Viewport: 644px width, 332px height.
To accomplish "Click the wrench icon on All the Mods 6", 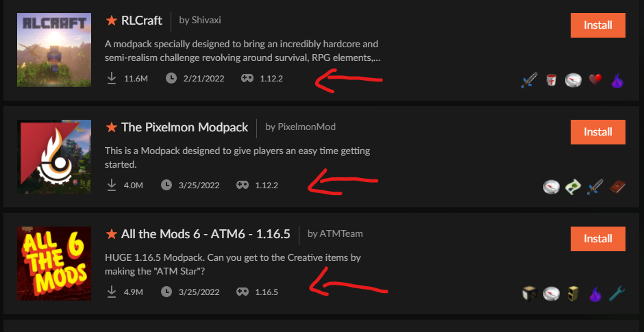I will [x=617, y=294].
